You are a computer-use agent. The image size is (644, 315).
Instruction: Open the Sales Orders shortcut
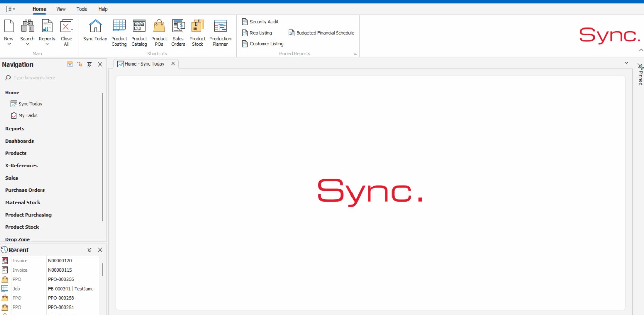pos(178,33)
